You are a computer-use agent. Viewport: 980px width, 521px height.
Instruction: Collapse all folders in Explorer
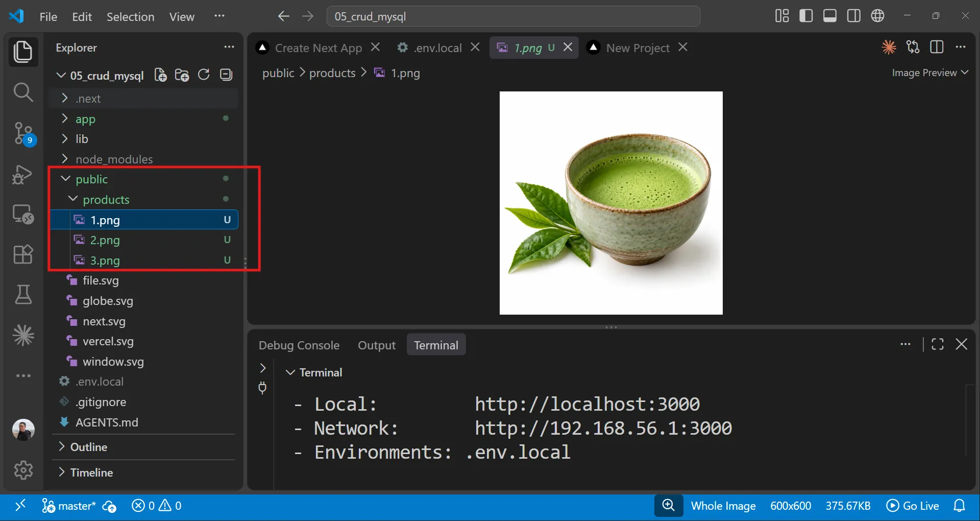click(226, 75)
